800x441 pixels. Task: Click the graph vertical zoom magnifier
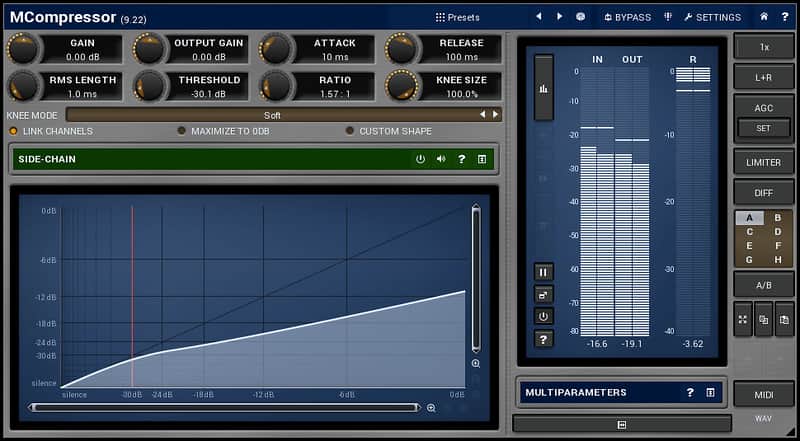(x=476, y=364)
